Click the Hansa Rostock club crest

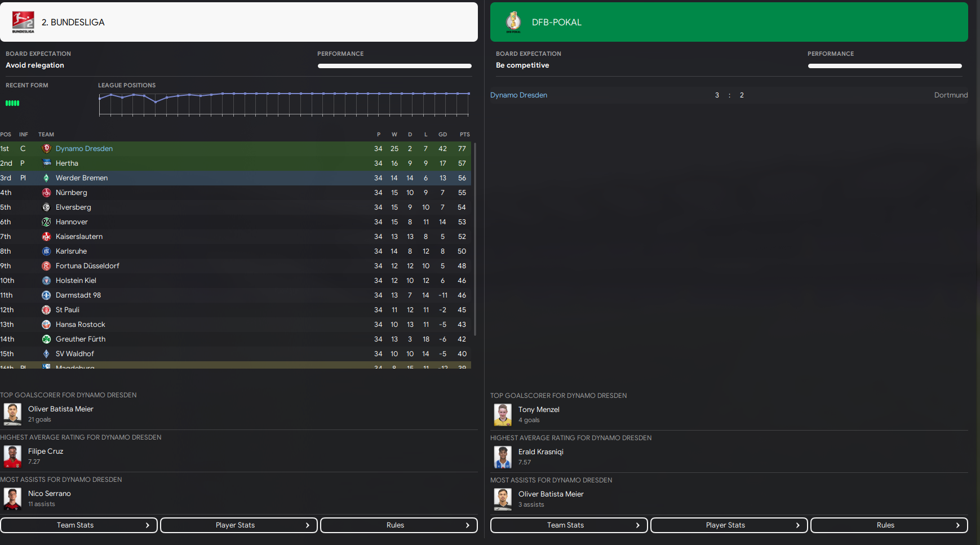(46, 325)
